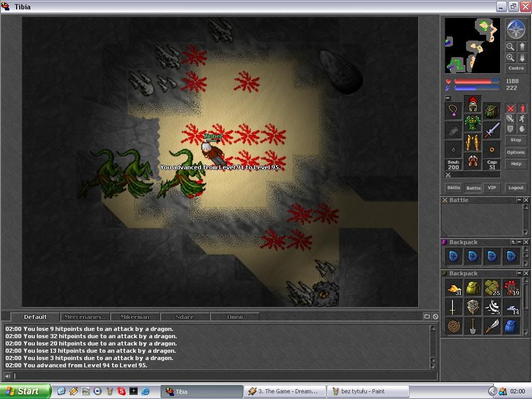532x399 pixels.
Task: Click the empty left-hand glove slot
Action: (x=454, y=130)
